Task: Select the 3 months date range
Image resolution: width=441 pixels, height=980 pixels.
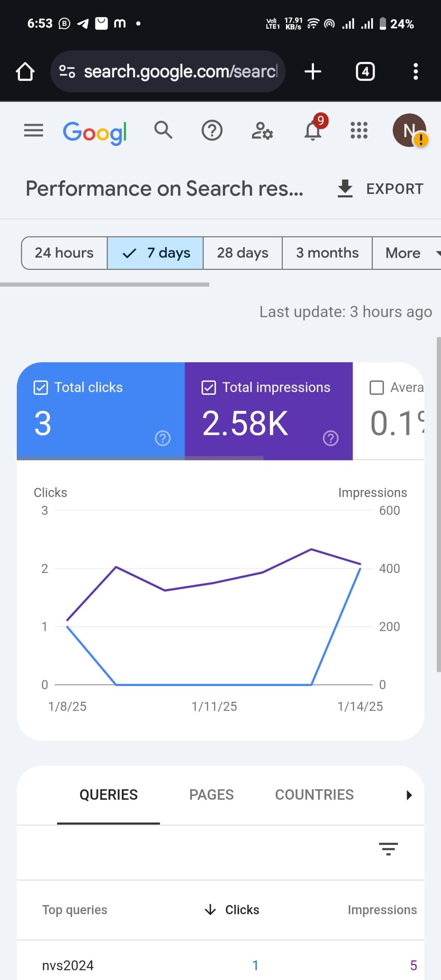Action: click(327, 253)
